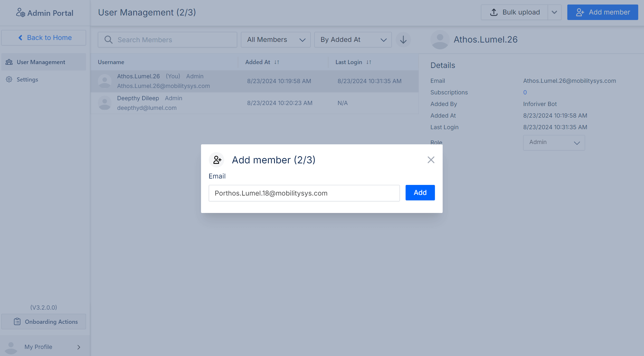Image resolution: width=644 pixels, height=356 pixels.
Task: Click the Add member header button
Action: click(602, 12)
